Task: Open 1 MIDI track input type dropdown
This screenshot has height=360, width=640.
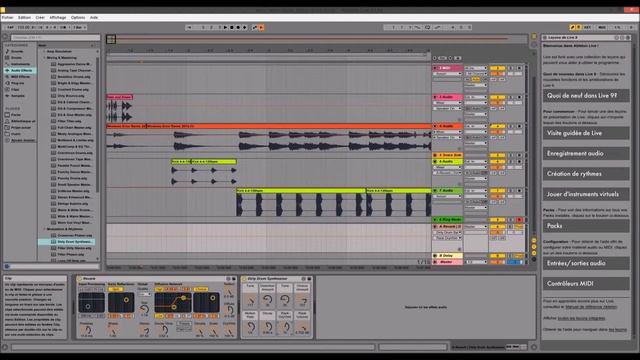Action: pyautogui.click(x=476, y=68)
